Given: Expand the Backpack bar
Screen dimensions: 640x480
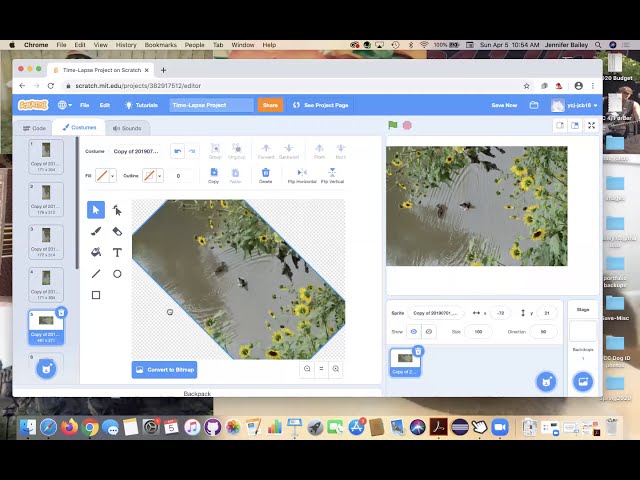Looking at the screenshot, I should pos(197,393).
